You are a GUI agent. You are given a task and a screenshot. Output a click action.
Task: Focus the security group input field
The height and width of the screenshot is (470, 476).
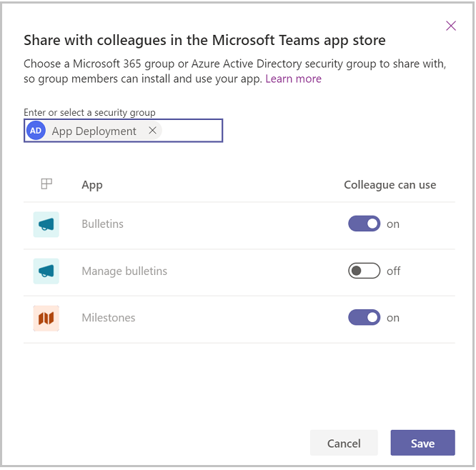[123, 131]
